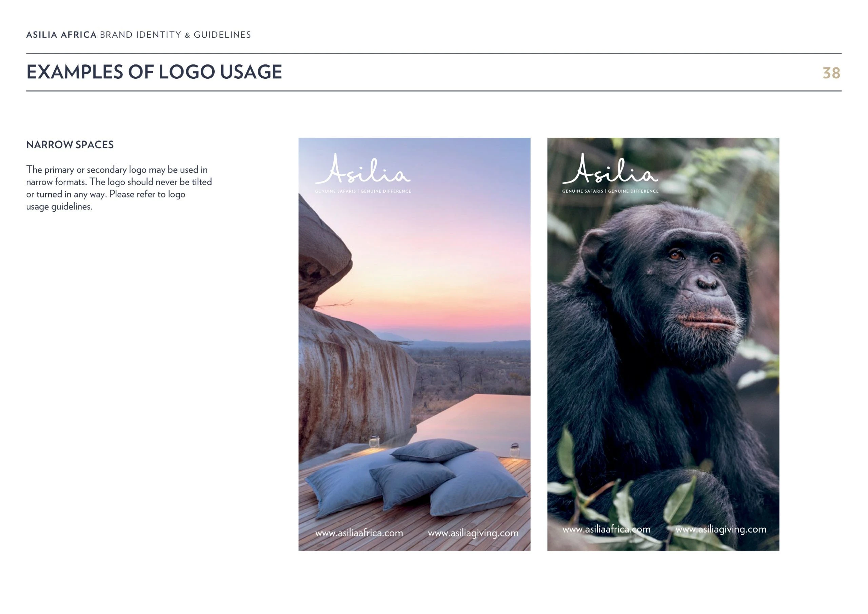Open www.asiliaafrica.com link on the chimpanzee poster

click(606, 529)
